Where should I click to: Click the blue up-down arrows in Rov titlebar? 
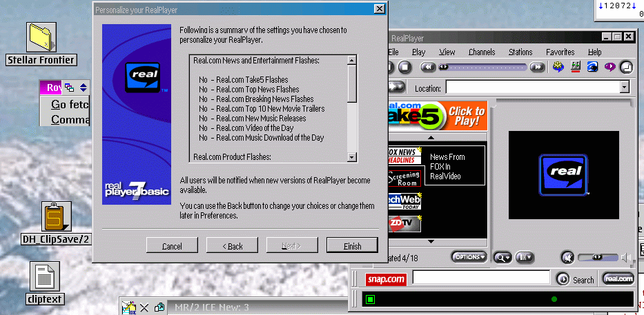click(x=84, y=88)
